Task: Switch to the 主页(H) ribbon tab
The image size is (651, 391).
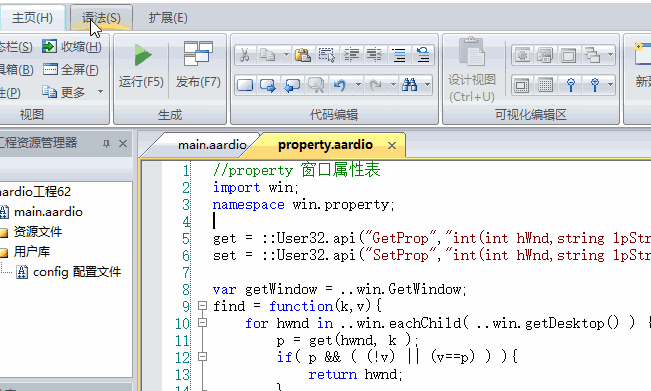Action: click(x=32, y=18)
